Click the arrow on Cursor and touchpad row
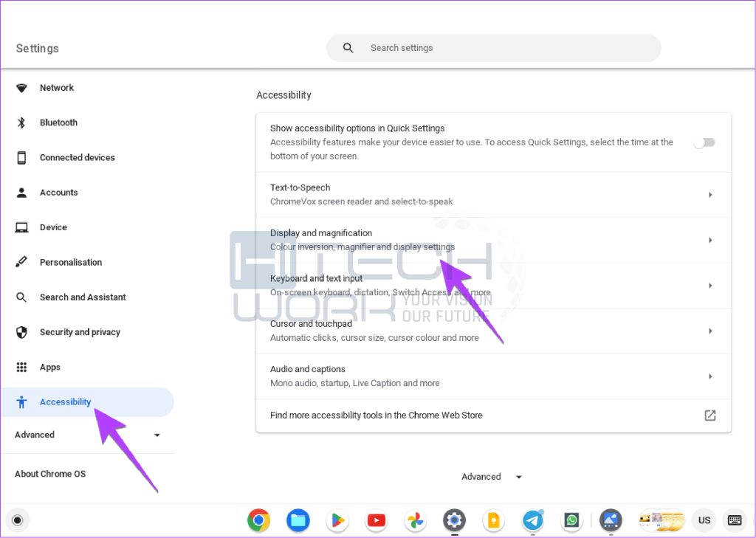 [710, 331]
